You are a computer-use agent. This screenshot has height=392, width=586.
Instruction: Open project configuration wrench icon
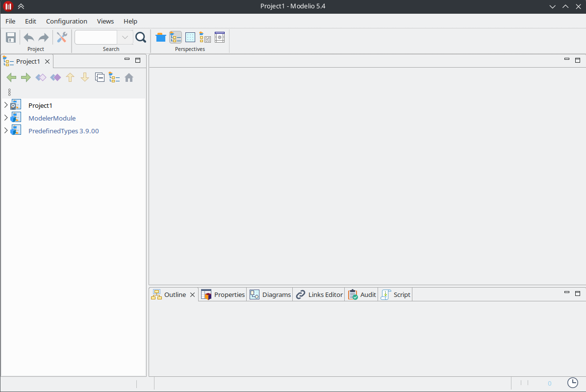(x=62, y=37)
